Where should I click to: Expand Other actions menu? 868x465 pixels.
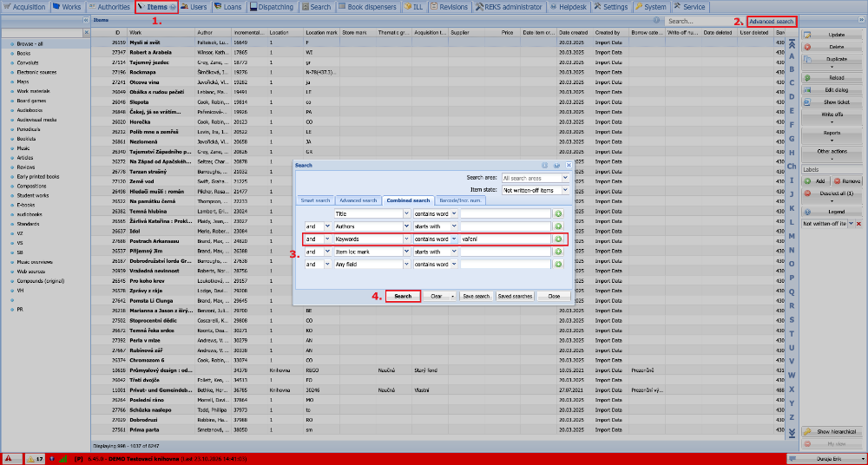[832, 154]
